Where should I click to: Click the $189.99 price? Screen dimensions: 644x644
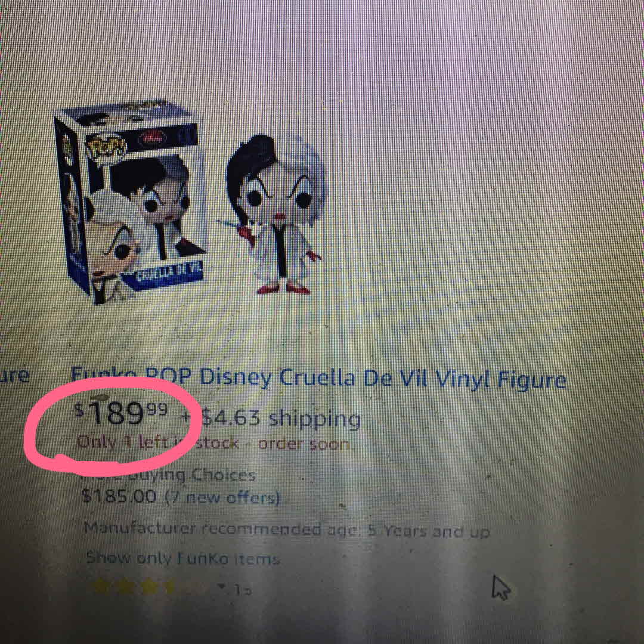(x=121, y=413)
